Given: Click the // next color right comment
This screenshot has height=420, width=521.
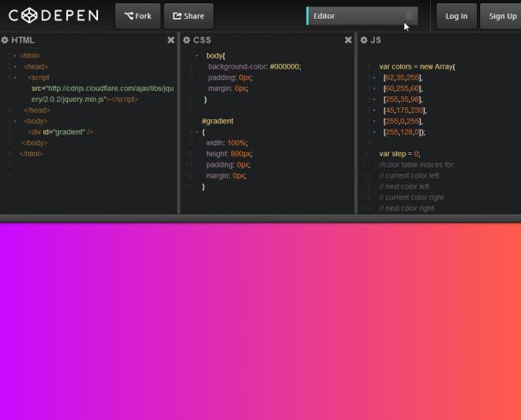Looking at the screenshot, I should pyautogui.click(x=407, y=208).
